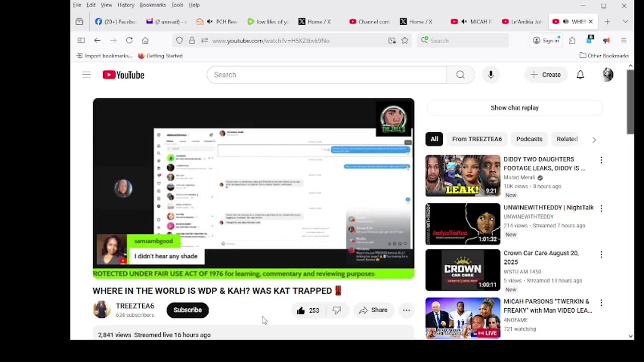This screenshot has height=362, width=644.
Task: Show site security lock information
Action: tap(192, 40)
